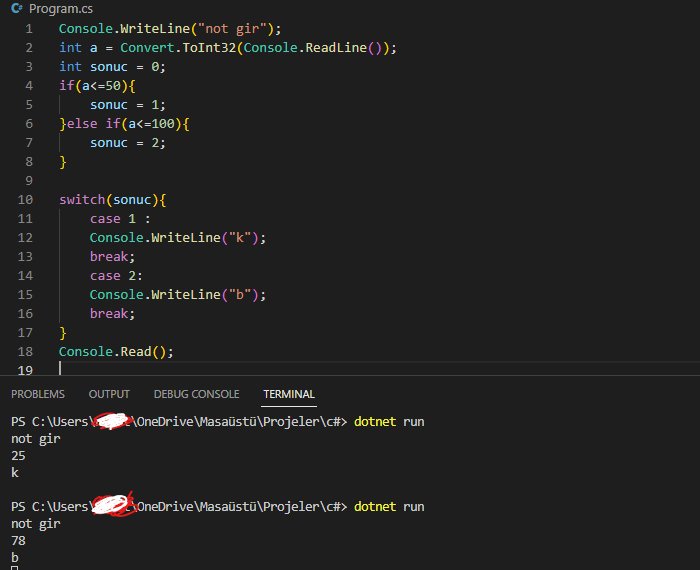Viewport: 700px width, 570px height.
Task: Click terminal output letter k
Action: [x=15, y=473]
